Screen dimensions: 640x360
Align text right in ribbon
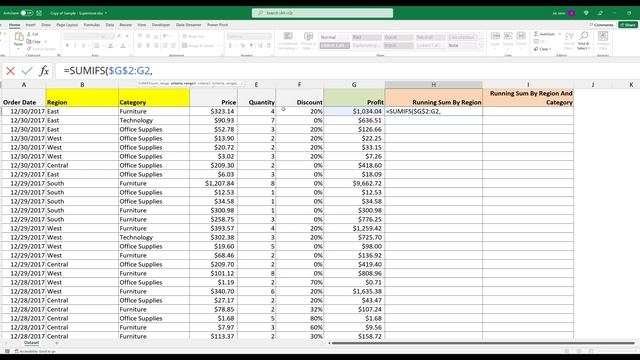pos(156,46)
